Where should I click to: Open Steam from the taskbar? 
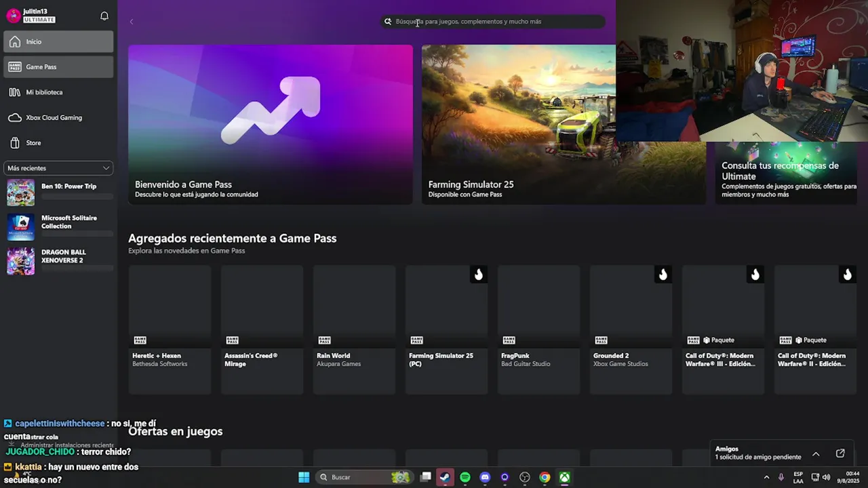(x=445, y=477)
